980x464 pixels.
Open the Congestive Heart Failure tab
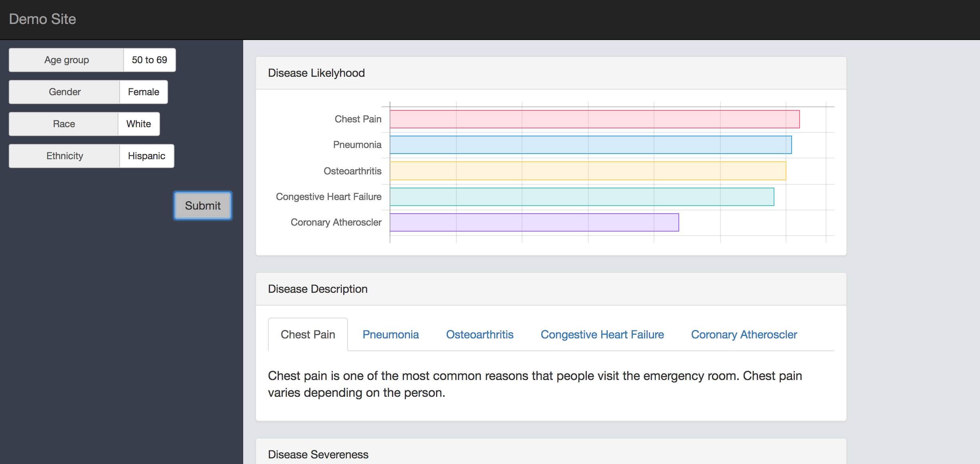[602, 334]
